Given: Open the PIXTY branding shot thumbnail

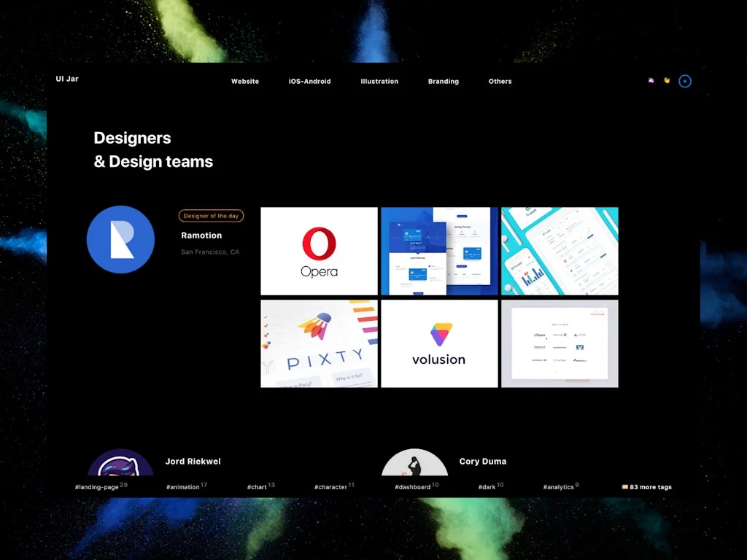Looking at the screenshot, I should click(319, 343).
